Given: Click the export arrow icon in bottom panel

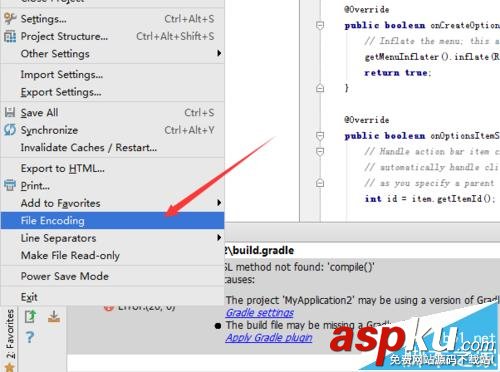Looking at the screenshot, I should pos(30,316).
